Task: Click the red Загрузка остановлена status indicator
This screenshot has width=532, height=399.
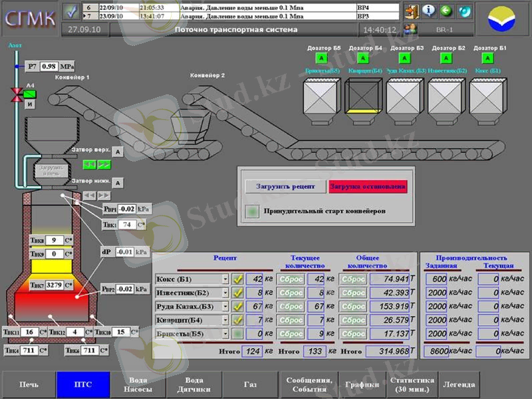Action: [368, 186]
